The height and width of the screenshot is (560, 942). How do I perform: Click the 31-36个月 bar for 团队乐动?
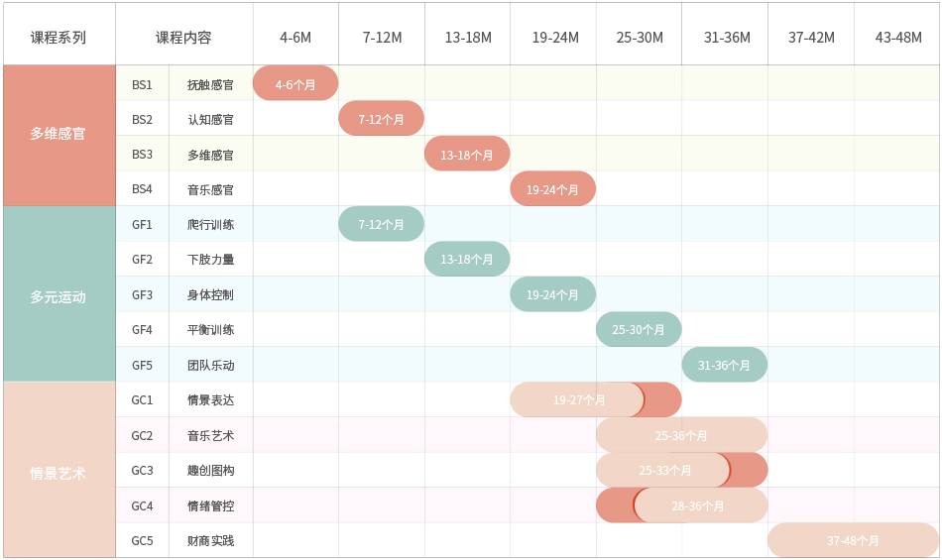(724, 365)
